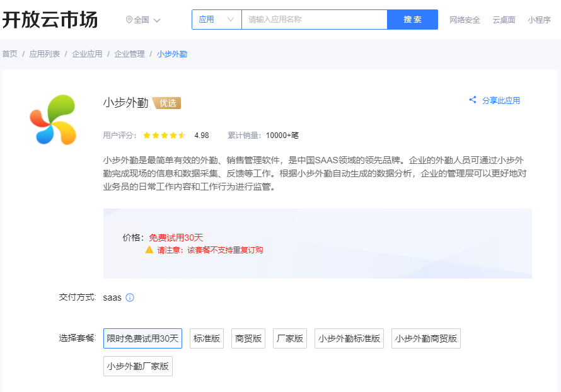
Task: Click the 小步外勤 breadcrumb item
Action: (172, 54)
